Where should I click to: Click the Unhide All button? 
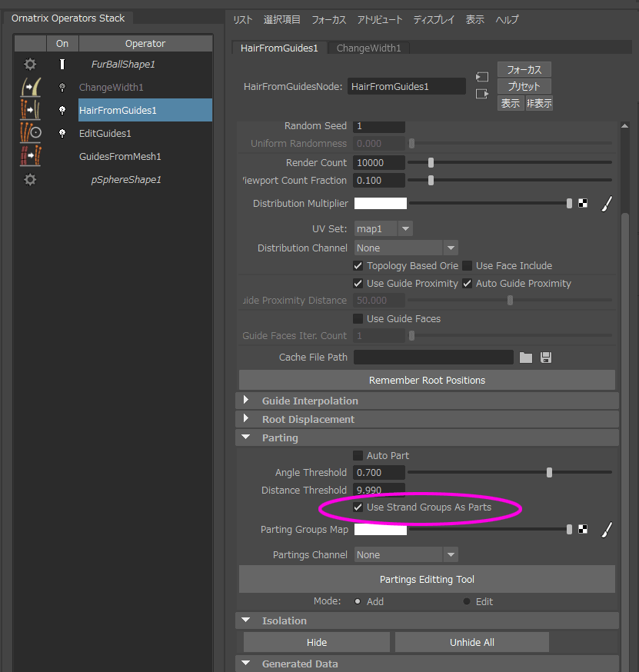pyautogui.click(x=471, y=642)
